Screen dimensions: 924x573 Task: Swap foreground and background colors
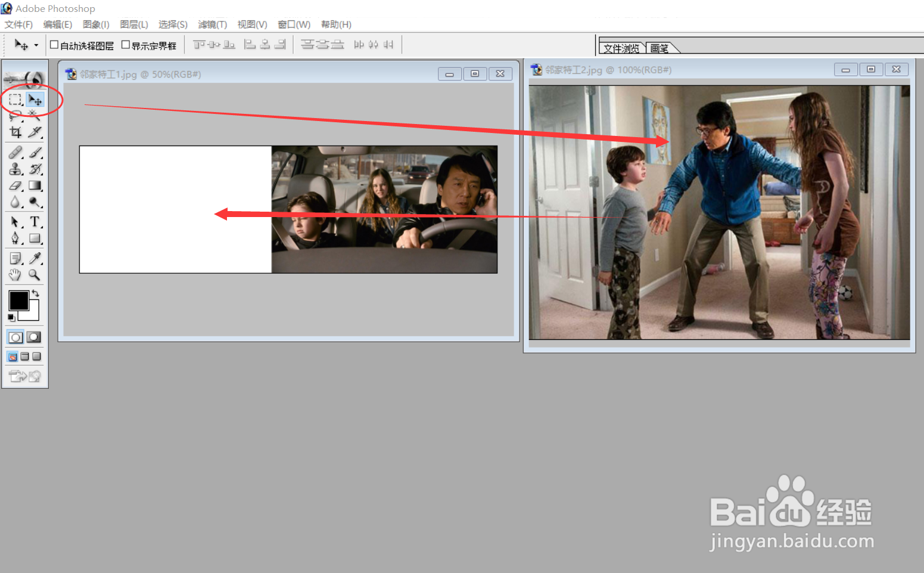tap(36, 293)
